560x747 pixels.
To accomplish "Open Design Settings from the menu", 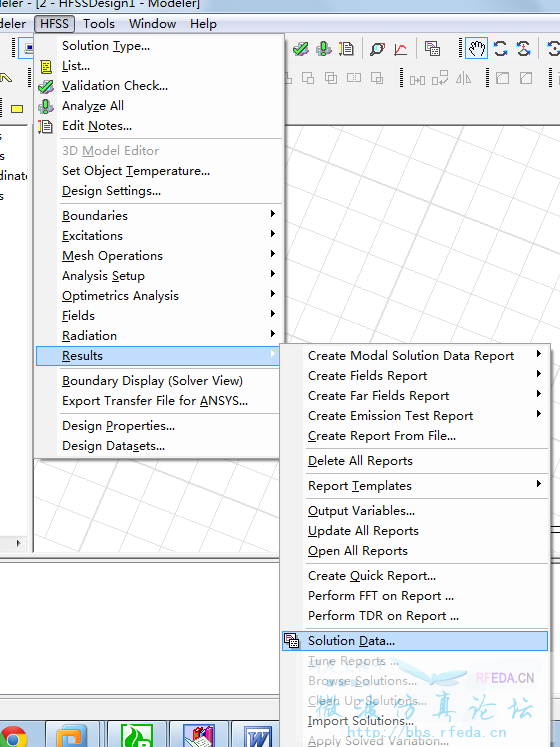I will pos(161,191).
